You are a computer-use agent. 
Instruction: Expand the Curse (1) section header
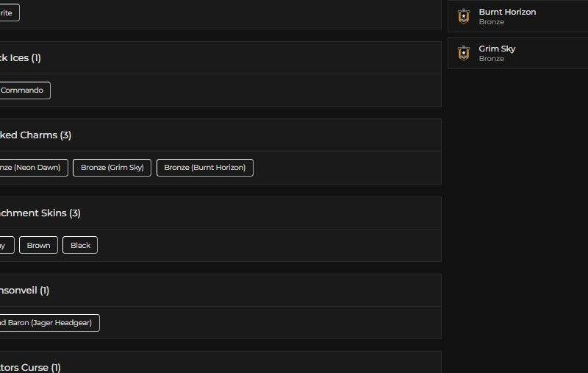29,367
